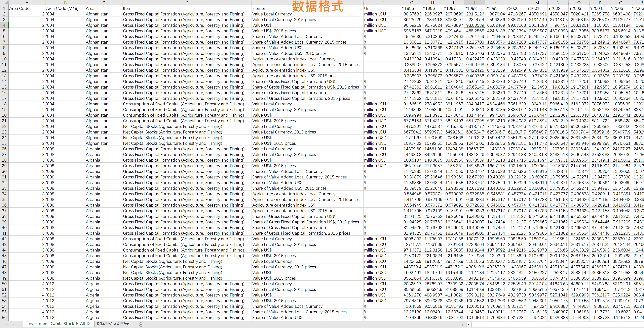This screenshot has width=644, height=328.
Task: Switch to the 指标中英文对照表 sheet tab
Action: pos(113,324)
